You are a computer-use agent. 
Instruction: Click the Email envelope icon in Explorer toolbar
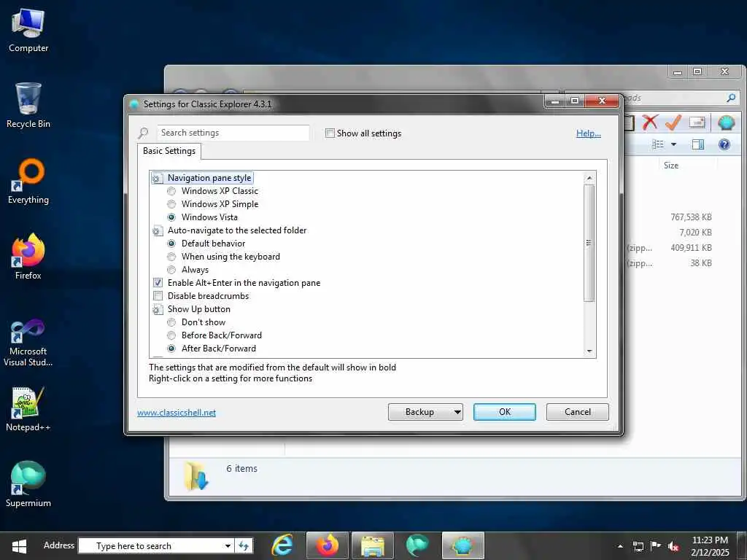pyautogui.click(x=697, y=122)
